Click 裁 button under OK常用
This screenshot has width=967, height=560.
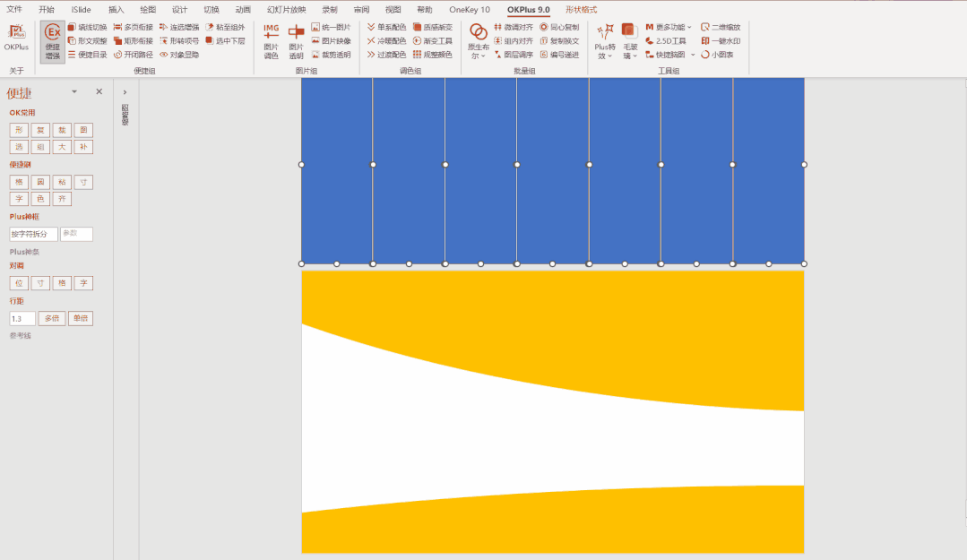(x=63, y=130)
